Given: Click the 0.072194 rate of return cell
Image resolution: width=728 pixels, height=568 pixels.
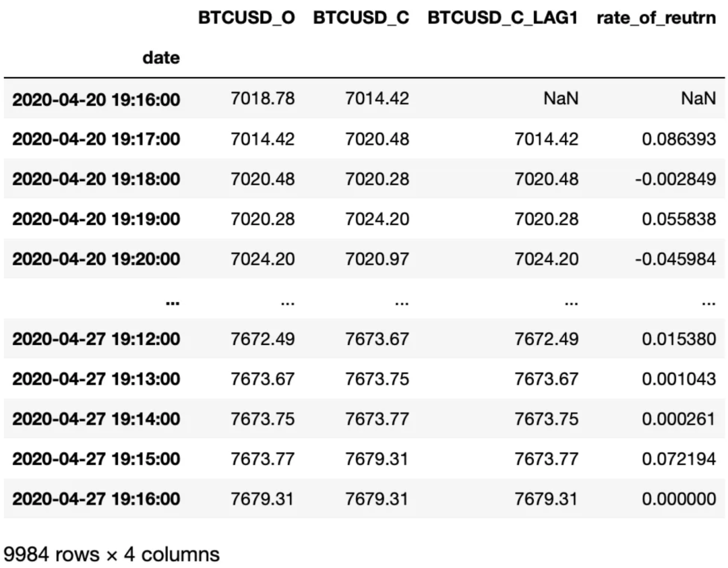Looking at the screenshot, I should (x=679, y=459).
